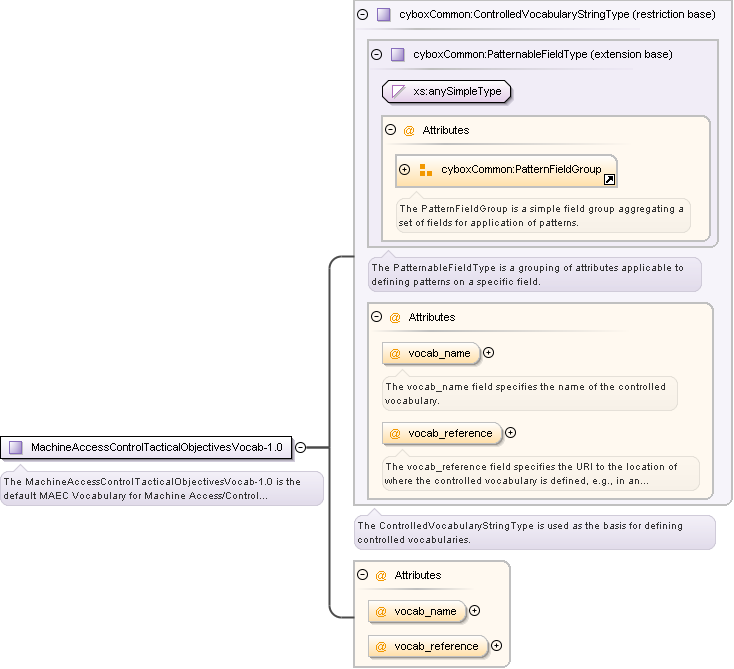Click the cyboxCommon:ControlledVocabularyStringType header text
The height and width of the screenshot is (669, 734).
pyautogui.click(x=557, y=15)
